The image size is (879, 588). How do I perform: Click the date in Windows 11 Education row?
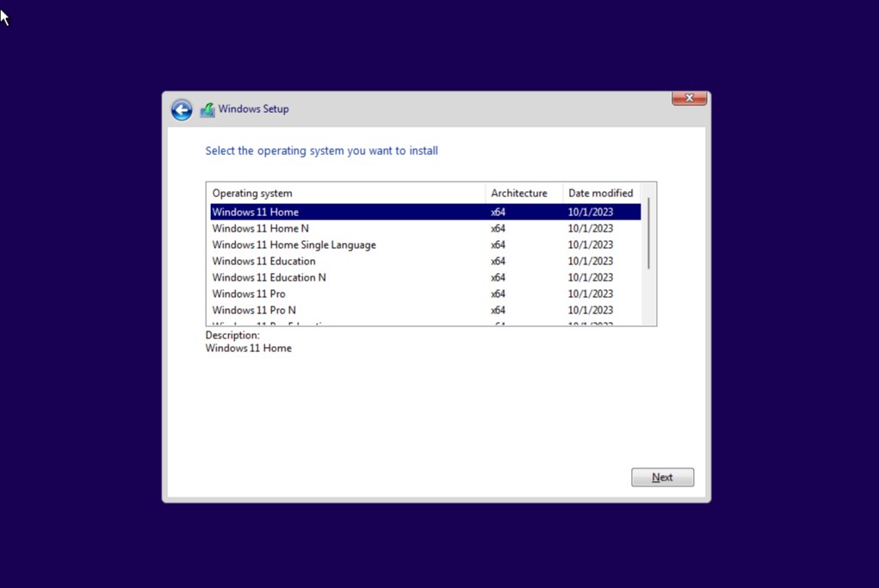[591, 261]
